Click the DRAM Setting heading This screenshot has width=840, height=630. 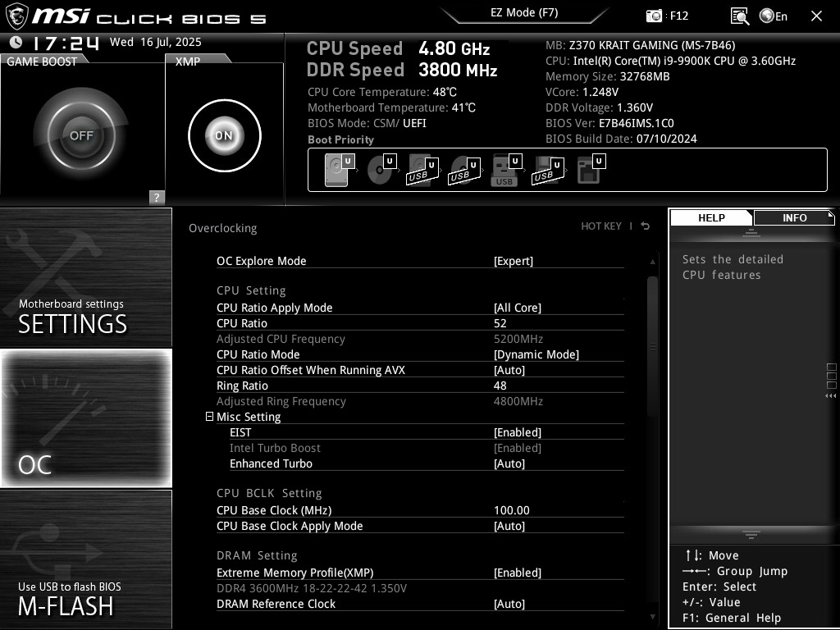coord(257,555)
